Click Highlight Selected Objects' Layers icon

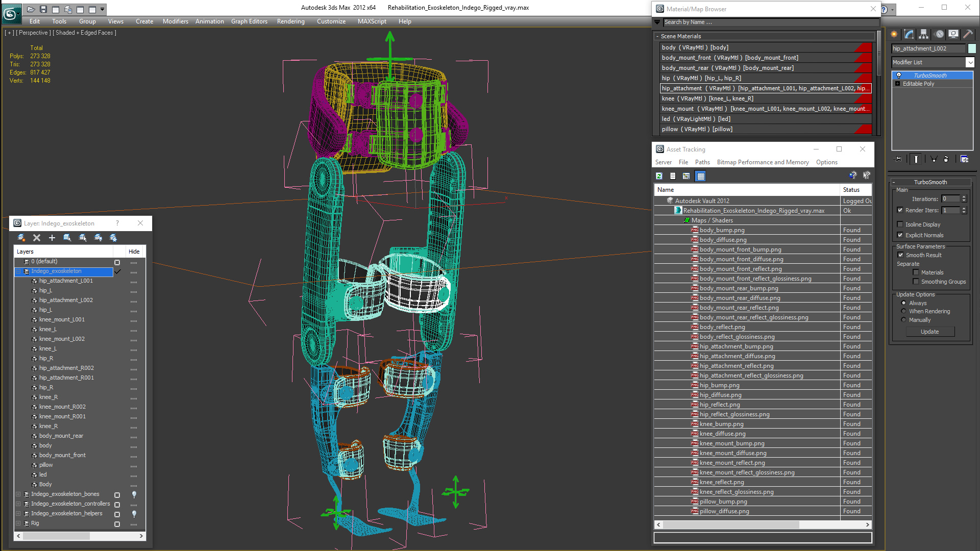(x=83, y=238)
